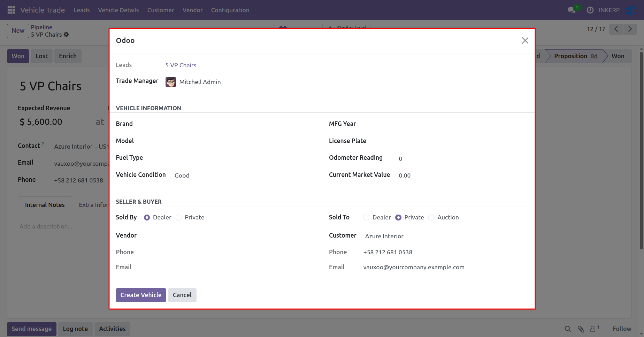Select the Proposition stage
This screenshot has width=644, height=337.
point(575,56)
